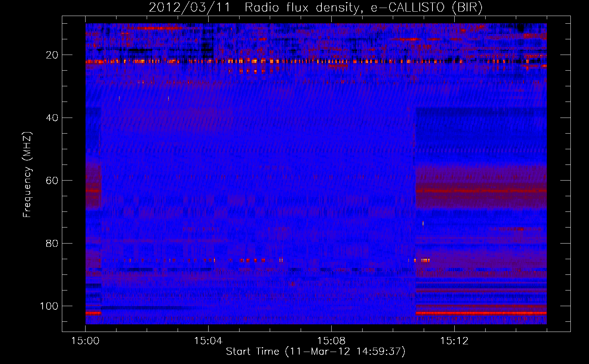
Task: Click the x-axis time label '15:00'
Action: [x=85, y=341]
